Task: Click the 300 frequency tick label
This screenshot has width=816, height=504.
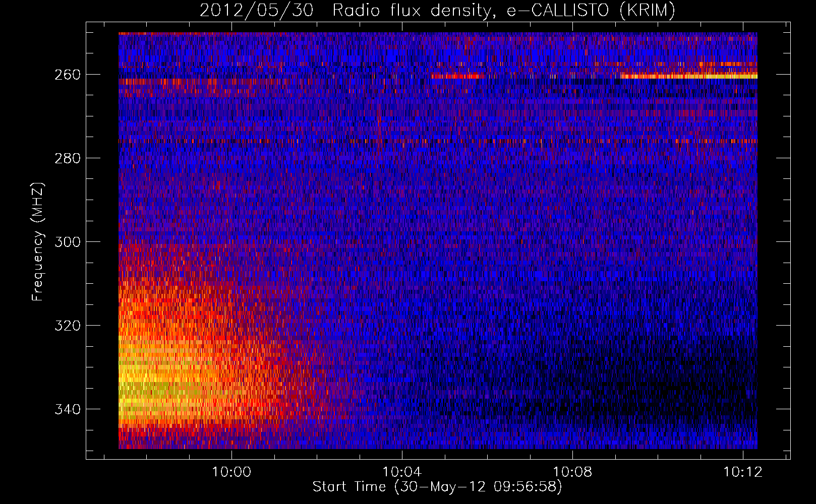Action: click(67, 242)
